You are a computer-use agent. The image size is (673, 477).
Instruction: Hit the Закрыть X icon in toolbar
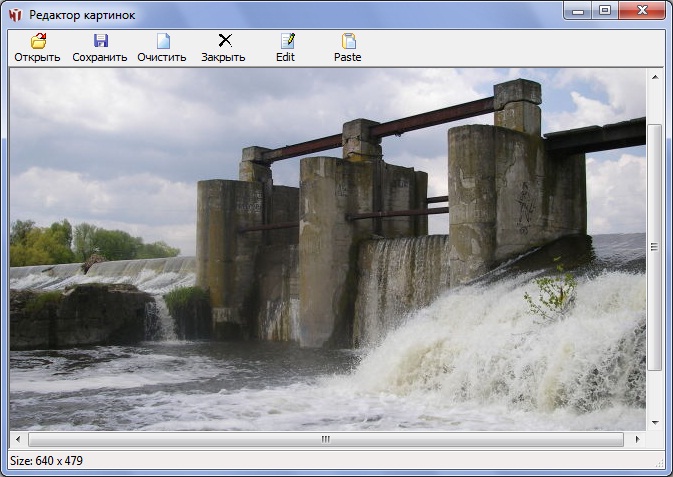(x=224, y=41)
